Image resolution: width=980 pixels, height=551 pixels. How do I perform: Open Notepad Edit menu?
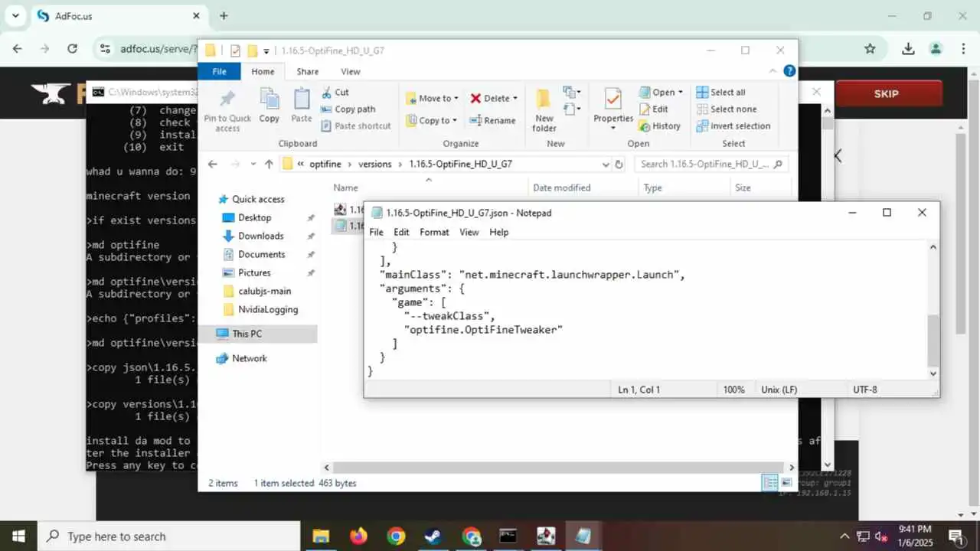(401, 232)
